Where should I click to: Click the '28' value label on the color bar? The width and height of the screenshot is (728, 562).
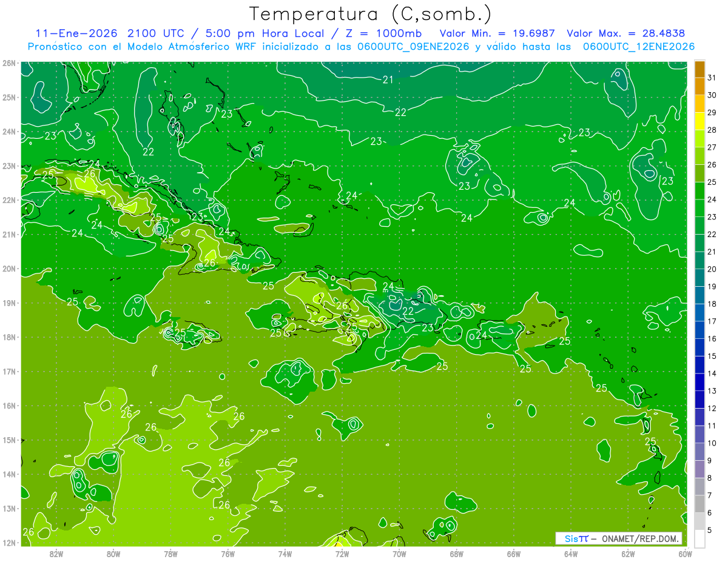[x=712, y=130]
